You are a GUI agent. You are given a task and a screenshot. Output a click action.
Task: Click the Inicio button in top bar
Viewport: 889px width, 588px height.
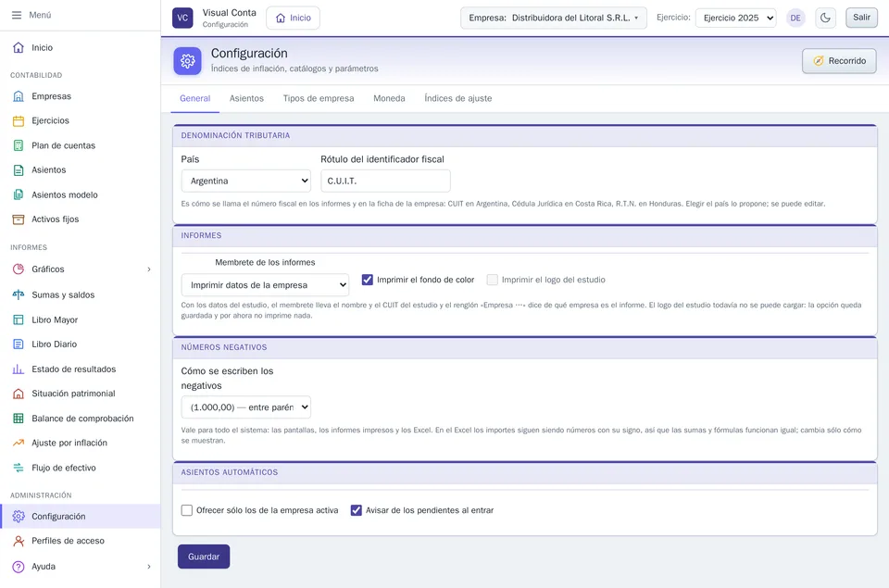294,18
